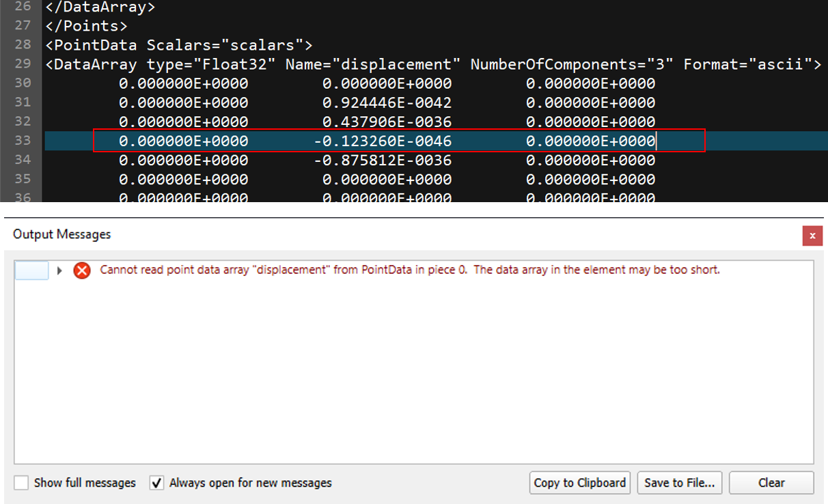Click Format="ascii" on line 29
The width and height of the screenshot is (828, 504).
click(747, 65)
